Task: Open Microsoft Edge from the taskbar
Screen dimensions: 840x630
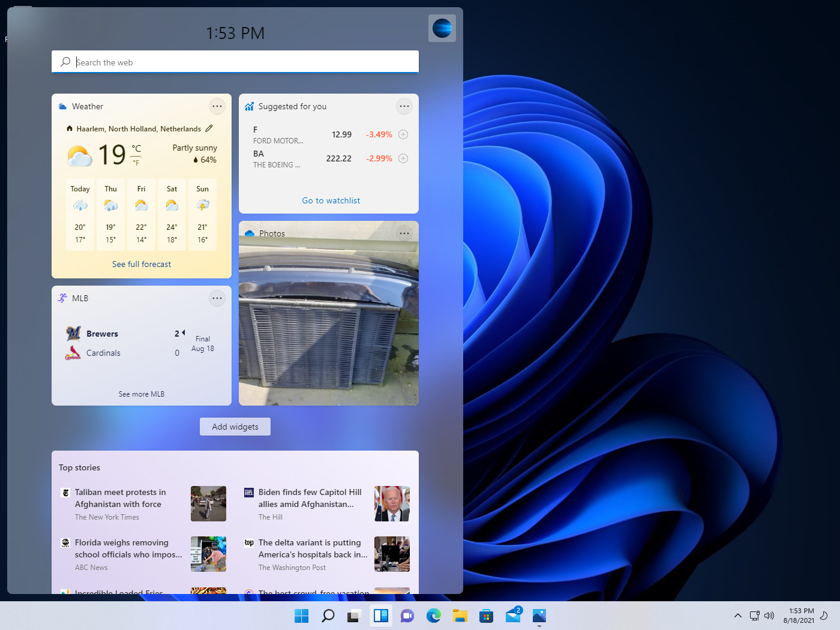Action: pyautogui.click(x=433, y=616)
